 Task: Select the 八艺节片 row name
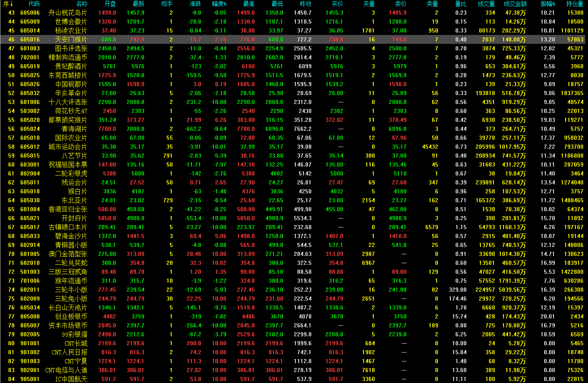[x=74, y=156]
